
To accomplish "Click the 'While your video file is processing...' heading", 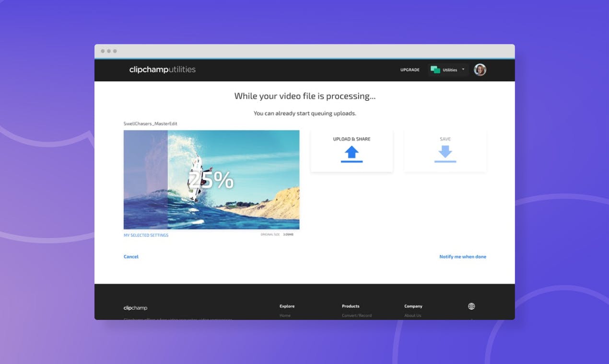I will pos(305,96).
